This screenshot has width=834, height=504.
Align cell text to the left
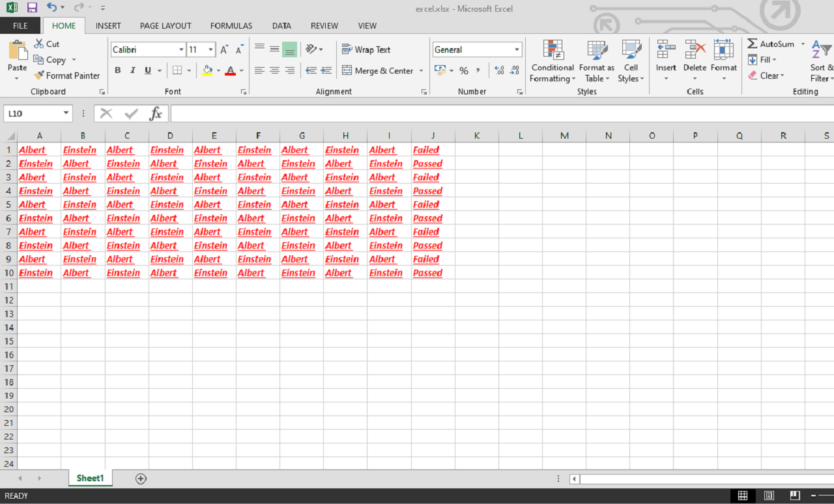tap(259, 70)
